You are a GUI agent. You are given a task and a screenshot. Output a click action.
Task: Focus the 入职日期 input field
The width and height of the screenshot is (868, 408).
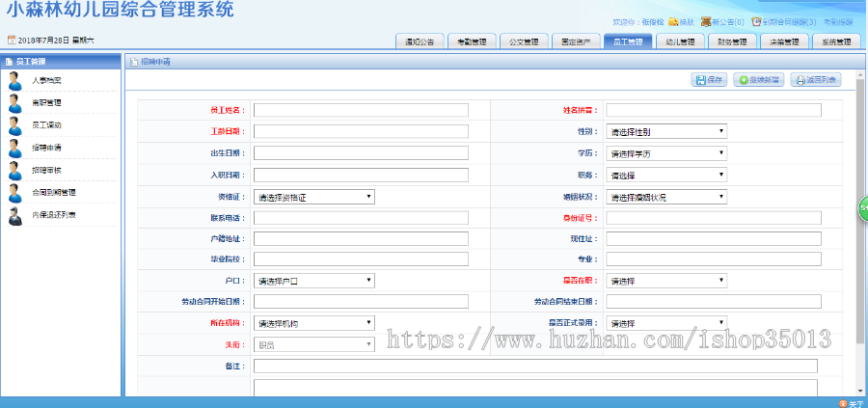click(361, 175)
